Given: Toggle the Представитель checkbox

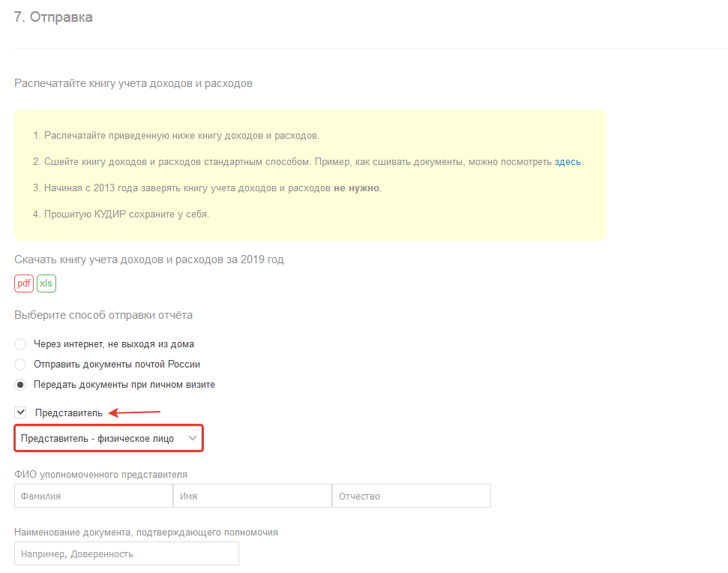Looking at the screenshot, I should (x=21, y=412).
